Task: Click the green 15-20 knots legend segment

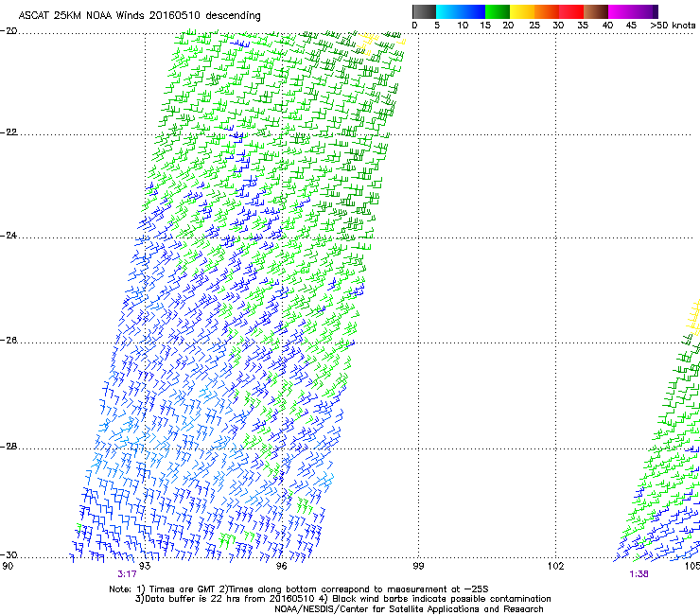Action: click(498, 11)
